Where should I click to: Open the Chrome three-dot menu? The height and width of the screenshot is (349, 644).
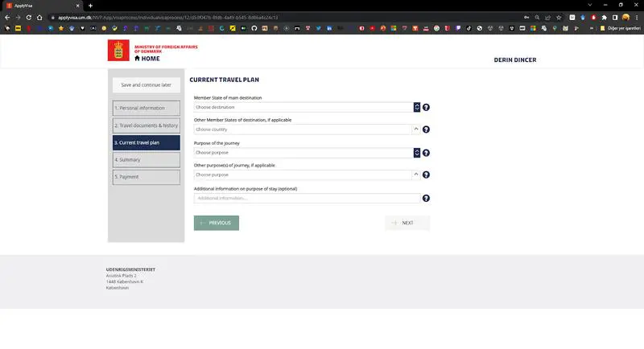point(637,18)
